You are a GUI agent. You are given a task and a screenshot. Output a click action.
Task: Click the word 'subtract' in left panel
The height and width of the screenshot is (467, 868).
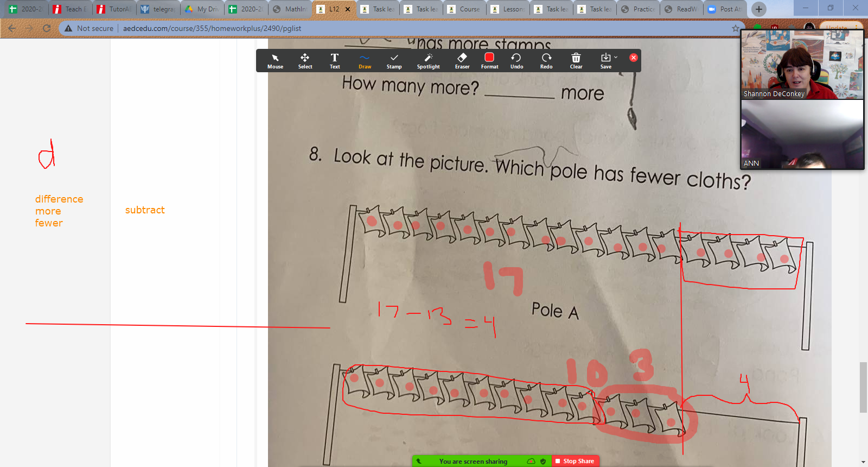coord(145,210)
